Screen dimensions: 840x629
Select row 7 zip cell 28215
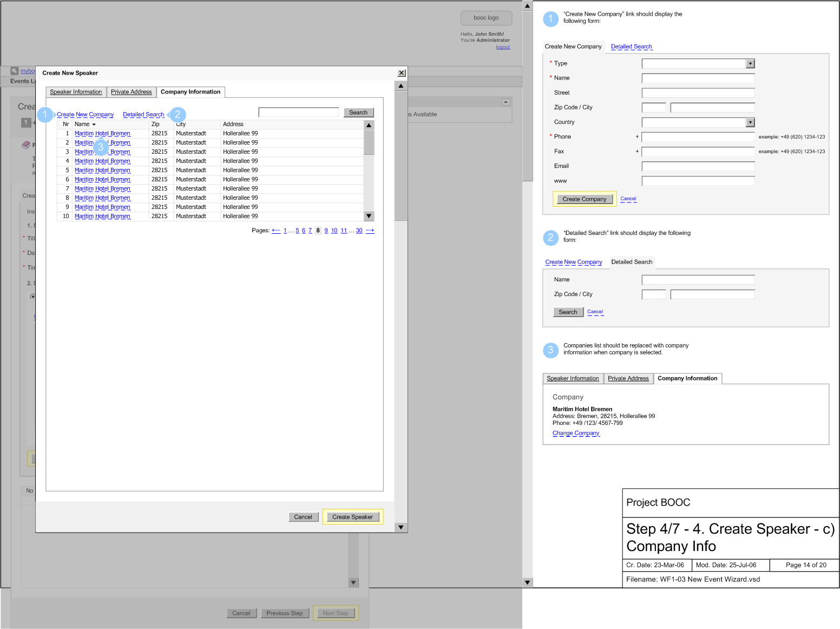160,189
